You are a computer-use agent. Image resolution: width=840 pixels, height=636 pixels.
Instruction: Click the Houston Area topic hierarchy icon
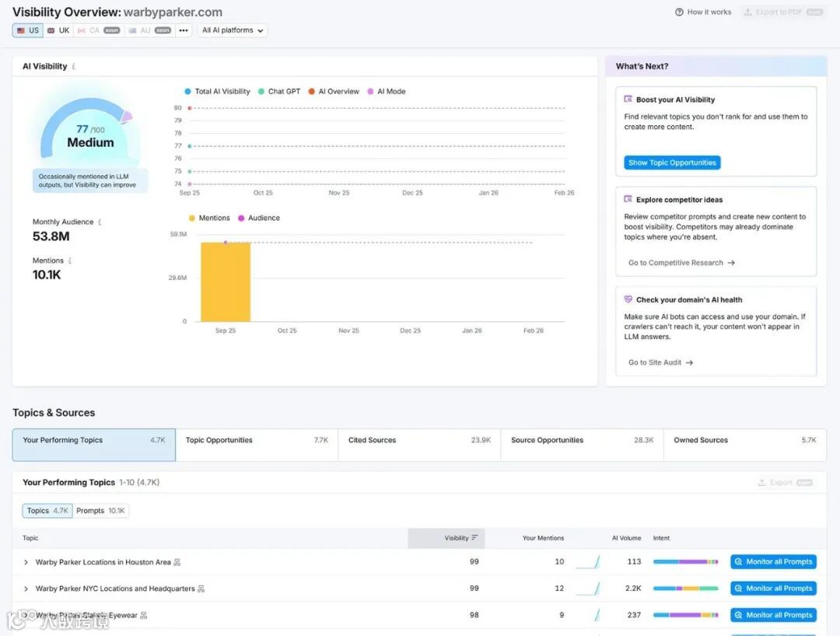click(x=177, y=562)
